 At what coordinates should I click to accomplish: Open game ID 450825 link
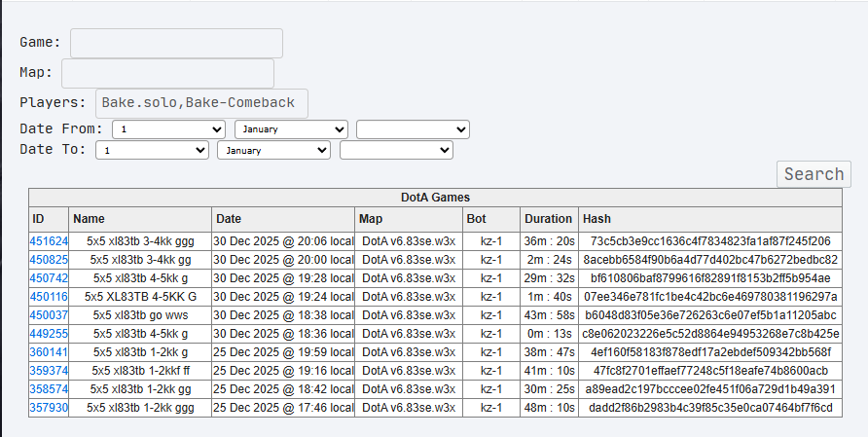tap(49, 260)
